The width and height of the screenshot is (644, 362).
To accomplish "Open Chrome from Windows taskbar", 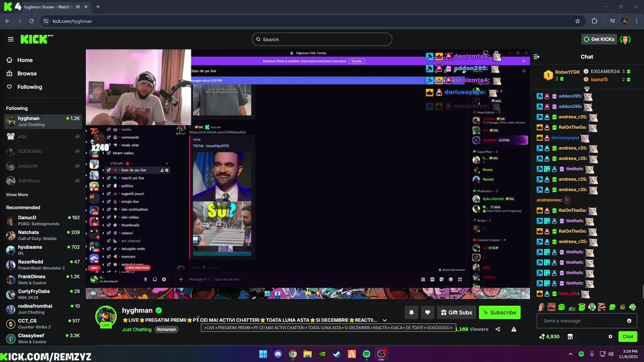I will coord(292,354).
